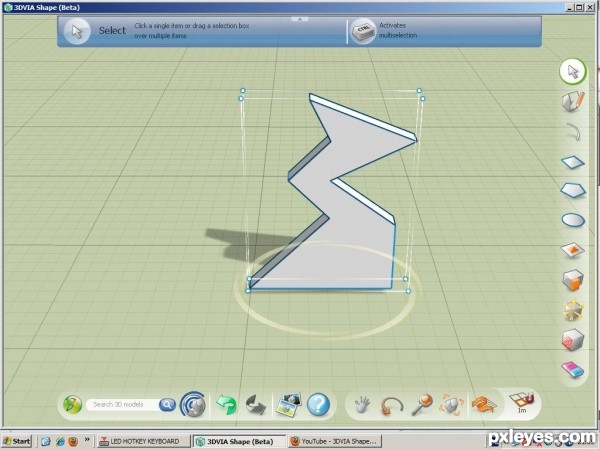
Task: Collapse the top hint panel arrow
Action: pos(300,19)
